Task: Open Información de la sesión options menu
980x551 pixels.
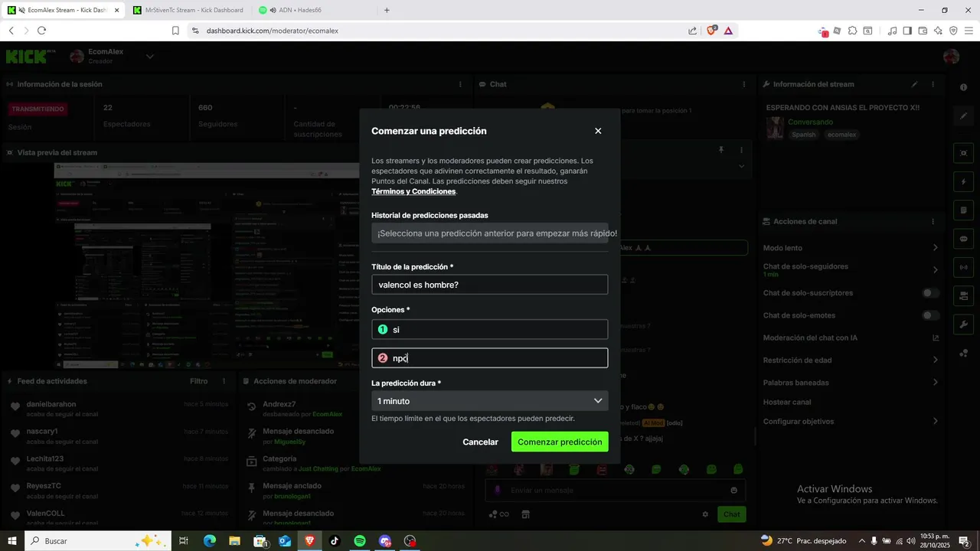Action: 460,84
